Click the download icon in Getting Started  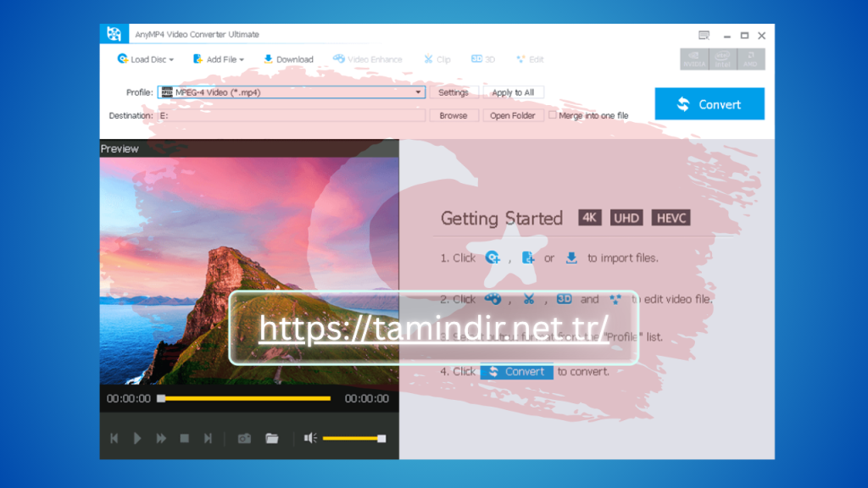pos(571,258)
